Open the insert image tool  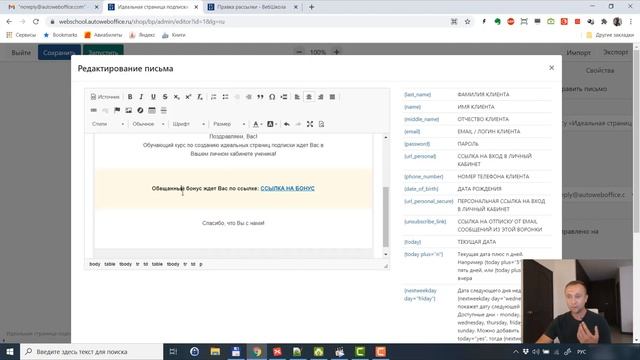(129, 110)
